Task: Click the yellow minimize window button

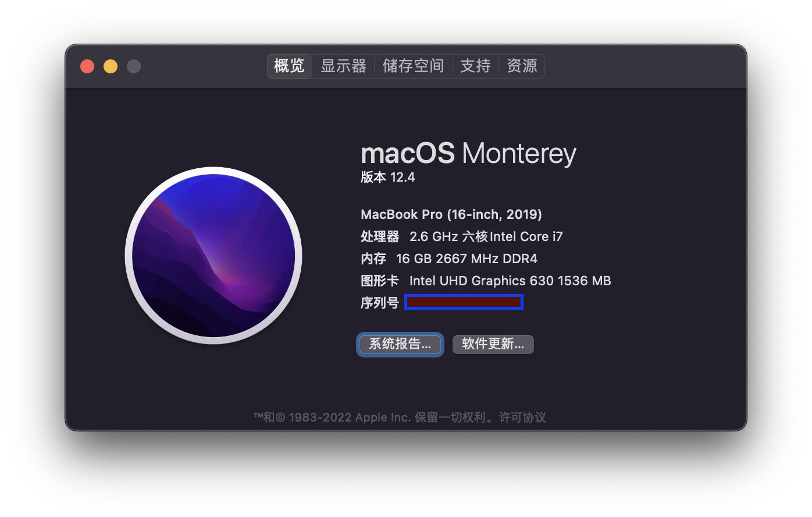Action: click(x=111, y=66)
